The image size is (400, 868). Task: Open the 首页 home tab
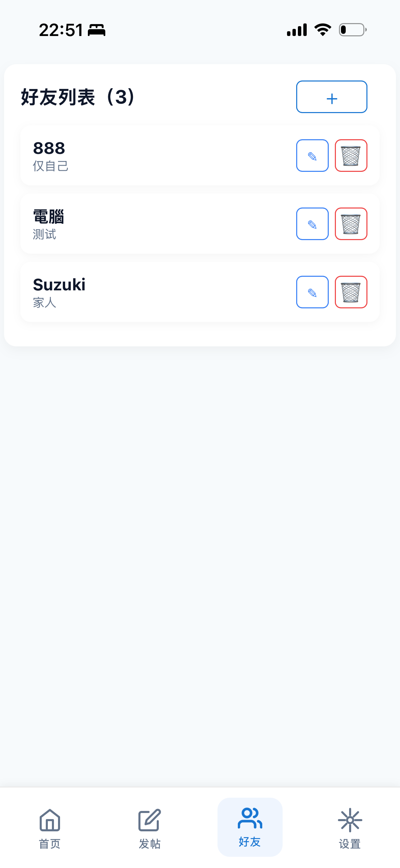(x=50, y=828)
